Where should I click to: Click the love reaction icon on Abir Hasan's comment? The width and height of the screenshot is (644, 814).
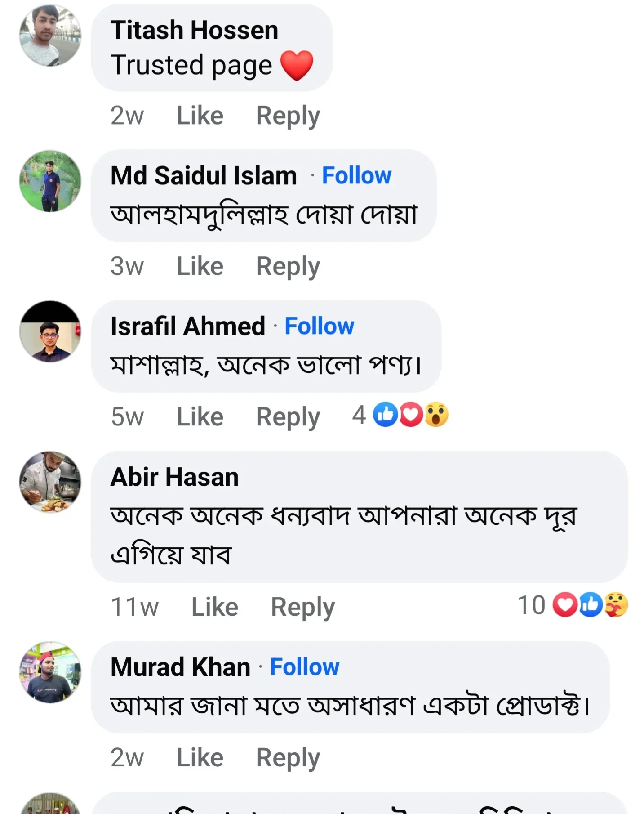(x=566, y=606)
